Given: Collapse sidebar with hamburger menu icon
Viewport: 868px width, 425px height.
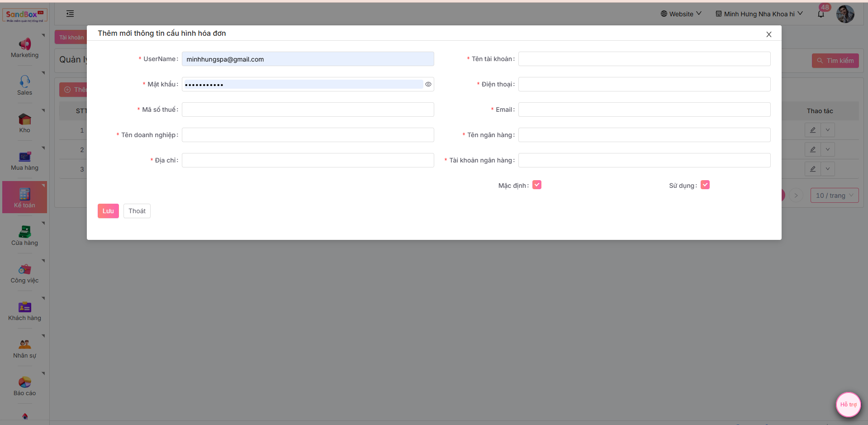Looking at the screenshot, I should pyautogui.click(x=70, y=14).
